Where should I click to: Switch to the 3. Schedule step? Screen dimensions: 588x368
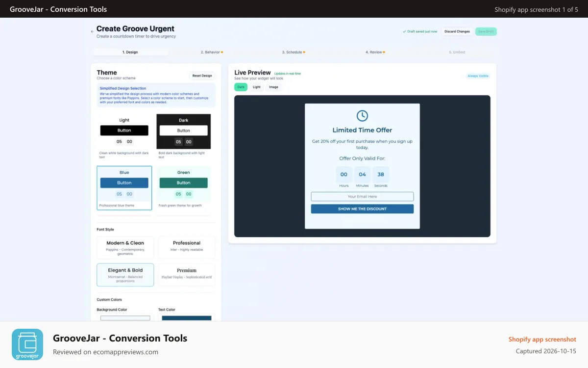tap(293, 52)
